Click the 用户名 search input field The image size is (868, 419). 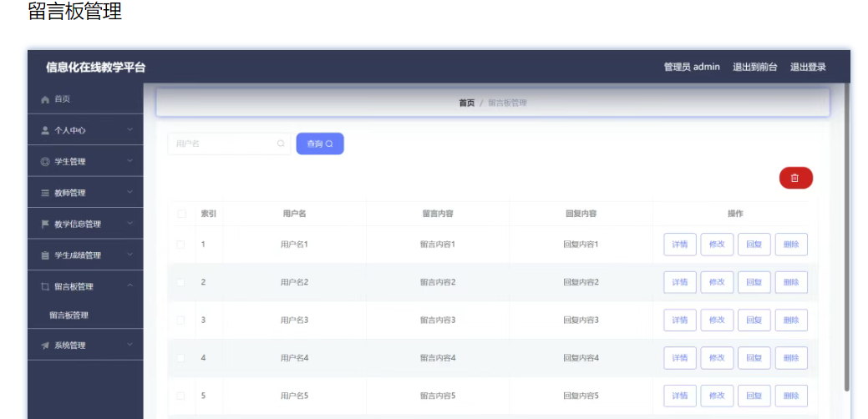(229, 144)
